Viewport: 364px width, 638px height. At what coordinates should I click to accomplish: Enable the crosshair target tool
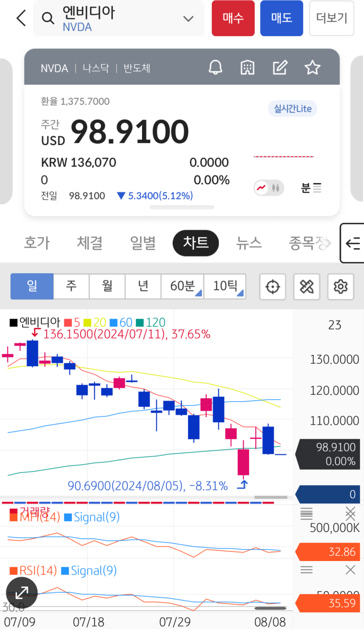click(x=273, y=287)
